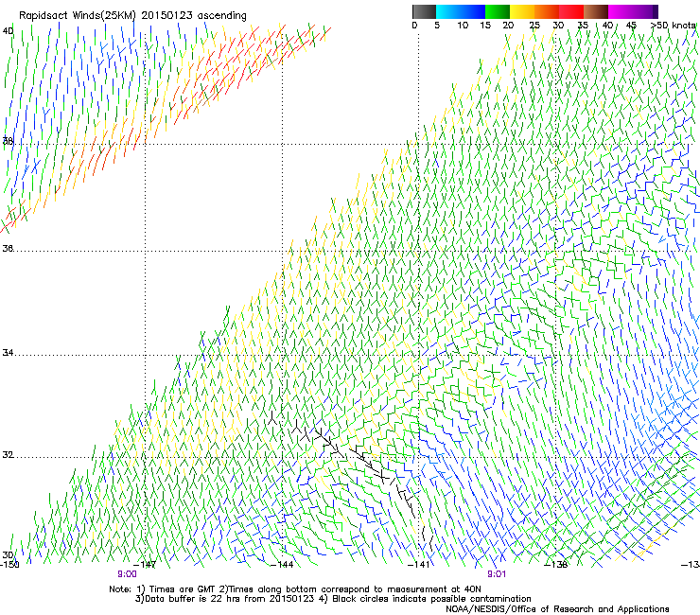Screen dimensions: 700x615
Task: Click the red 30-35 knots legend swatch
Action: pyautogui.click(x=571, y=11)
